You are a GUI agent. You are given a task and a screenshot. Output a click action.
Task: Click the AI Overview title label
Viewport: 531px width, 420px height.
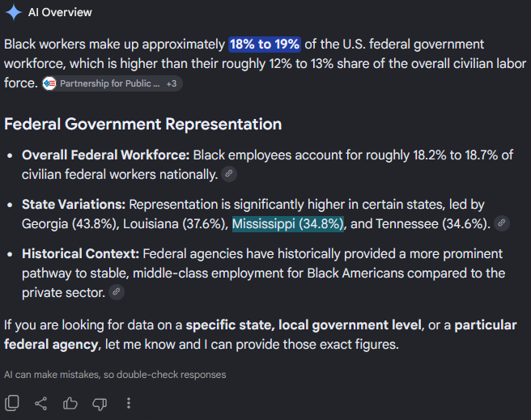[60, 12]
